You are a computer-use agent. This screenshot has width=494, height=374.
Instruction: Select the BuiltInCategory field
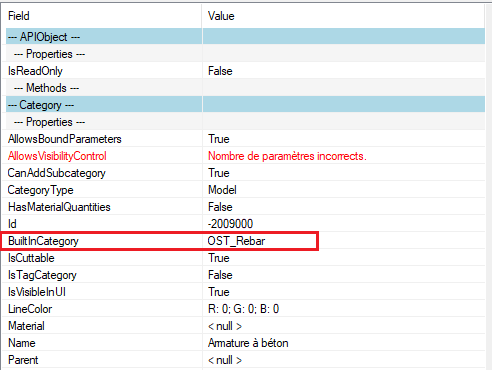[x=43, y=241]
